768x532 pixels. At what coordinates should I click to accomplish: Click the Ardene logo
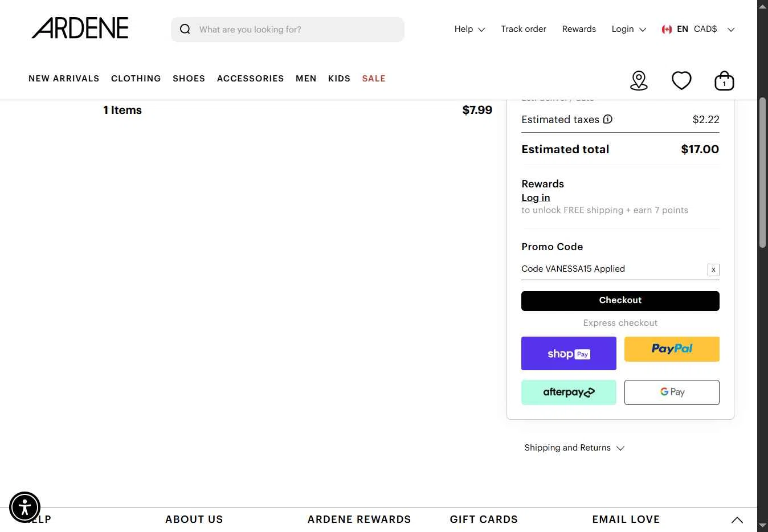click(x=80, y=28)
